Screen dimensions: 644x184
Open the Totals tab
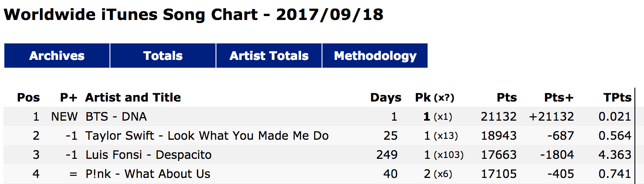tap(163, 56)
